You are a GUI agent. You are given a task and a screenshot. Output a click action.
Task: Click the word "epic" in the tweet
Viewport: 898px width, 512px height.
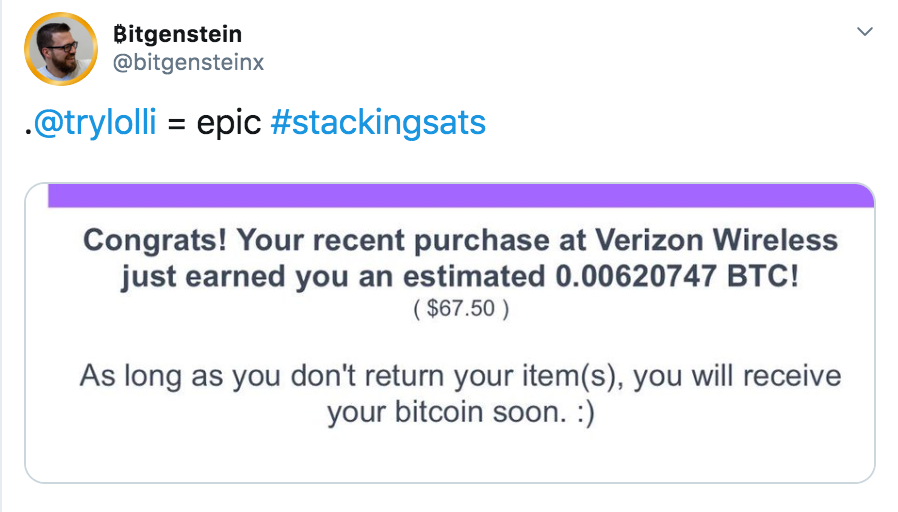coord(229,124)
